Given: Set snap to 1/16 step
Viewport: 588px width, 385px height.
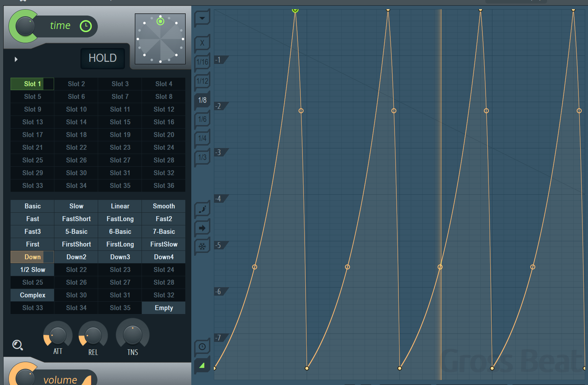Looking at the screenshot, I should [x=202, y=62].
